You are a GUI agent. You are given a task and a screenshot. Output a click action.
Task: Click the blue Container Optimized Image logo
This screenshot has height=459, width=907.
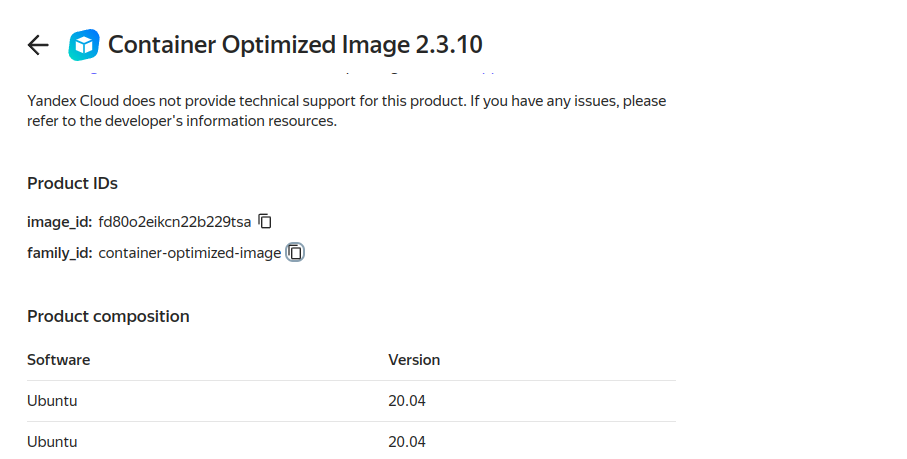point(84,45)
